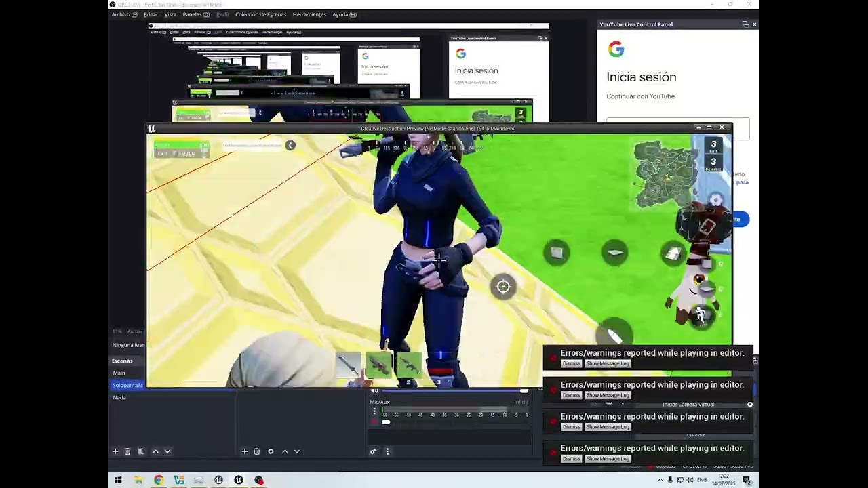
Task: Show Message Log in bottom notification
Action: pos(608,459)
